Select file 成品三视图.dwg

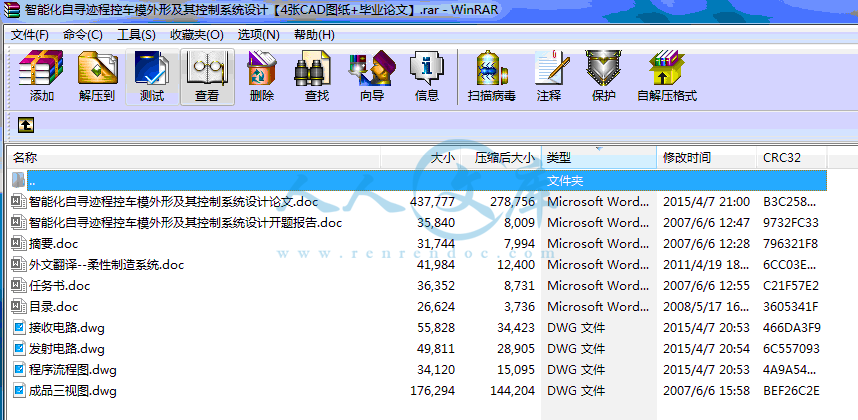(x=73, y=391)
